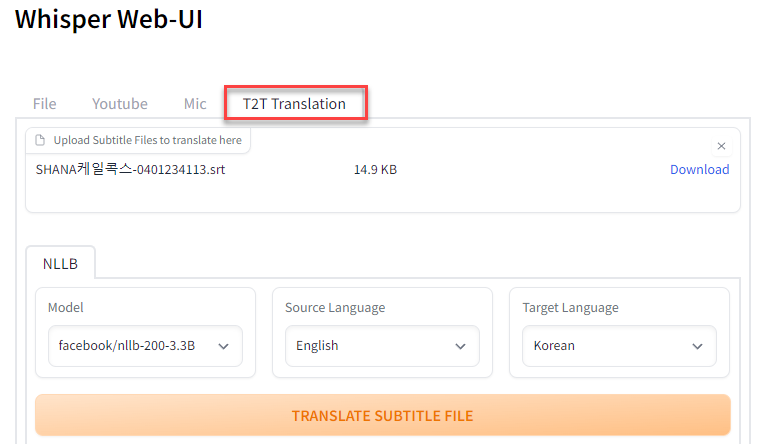This screenshot has width=779, height=444.
Task: Click the Source Language chevron arrow
Action: (x=461, y=346)
